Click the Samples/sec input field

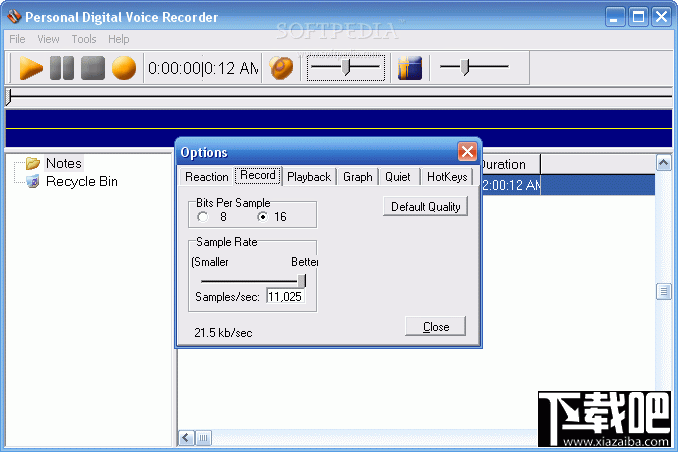click(285, 297)
